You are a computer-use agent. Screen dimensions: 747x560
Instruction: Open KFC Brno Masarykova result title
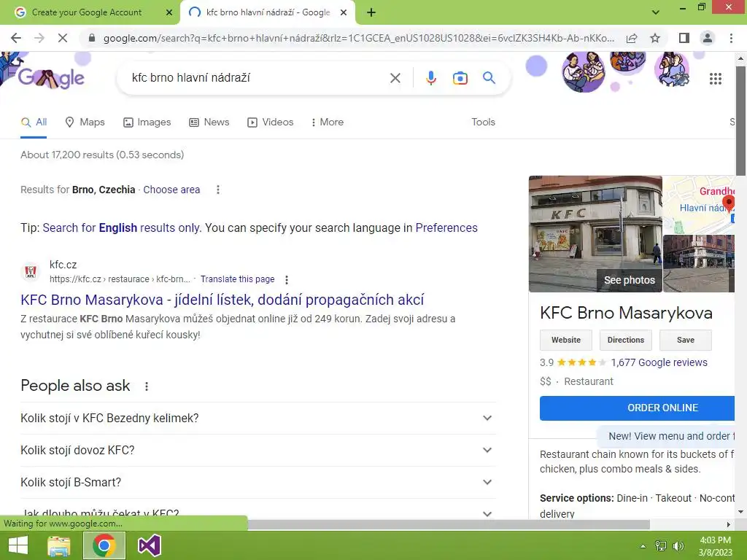pos(222,300)
